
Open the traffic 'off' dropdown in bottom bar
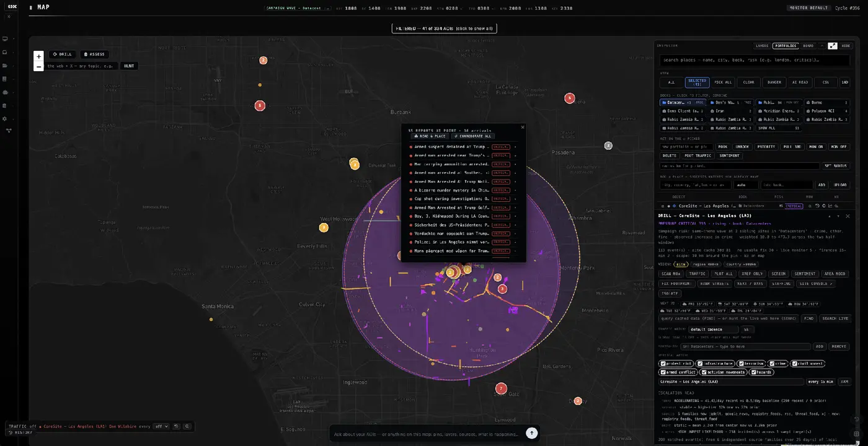point(162,426)
